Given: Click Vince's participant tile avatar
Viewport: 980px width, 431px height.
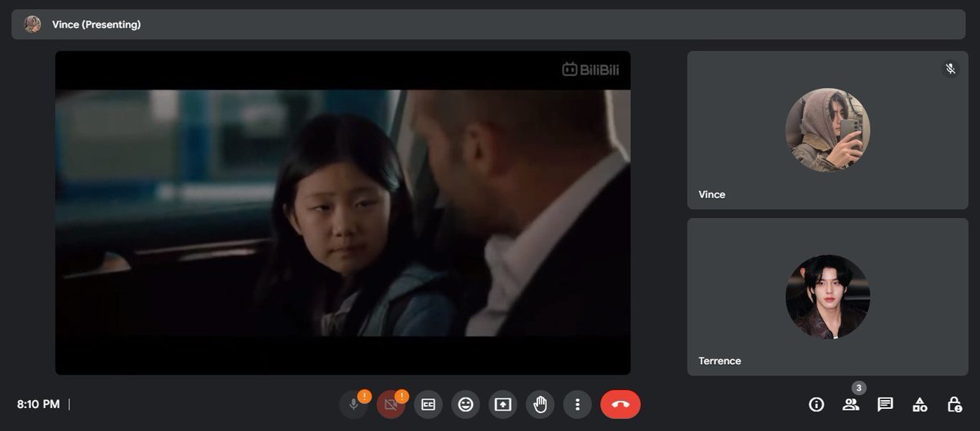Looking at the screenshot, I should (827, 131).
